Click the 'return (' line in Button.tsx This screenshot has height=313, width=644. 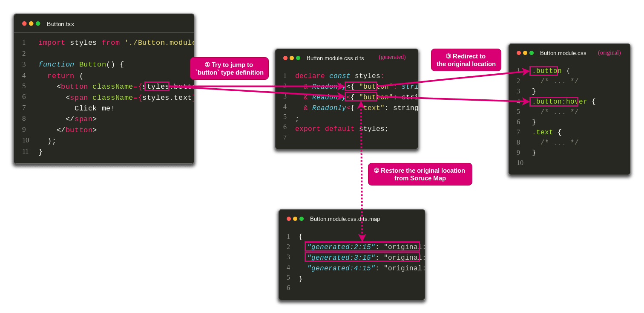pos(66,75)
